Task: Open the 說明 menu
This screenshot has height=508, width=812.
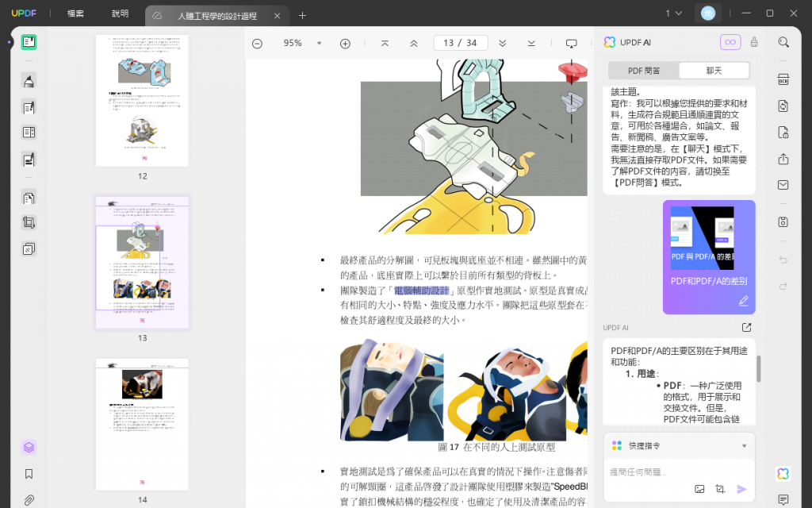Action: pyautogui.click(x=121, y=13)
